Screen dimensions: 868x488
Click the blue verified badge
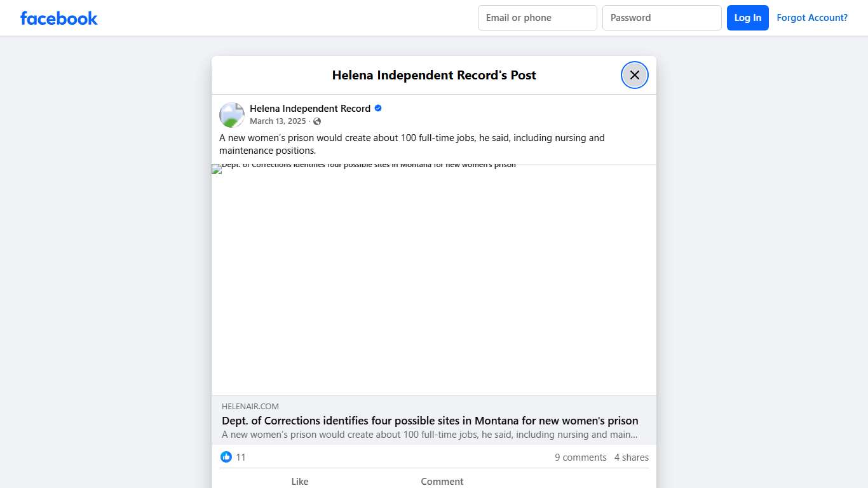[378, 108]
